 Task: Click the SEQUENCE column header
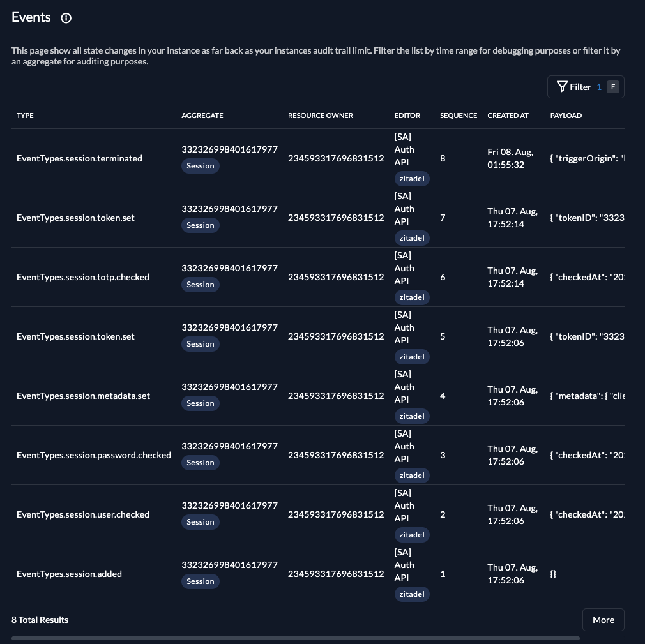coord(459,116)
